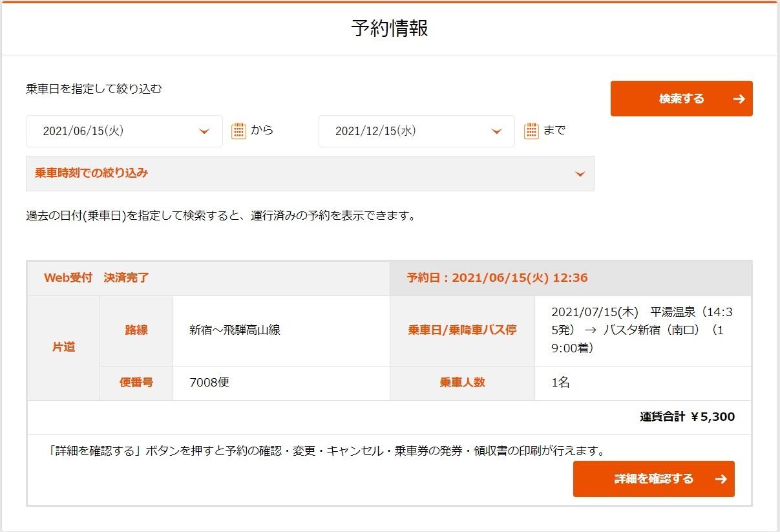This screenshot has width=780, height=532.
Task: Click 詳細を確認する instruction note text
Action: tap(328, 451)
